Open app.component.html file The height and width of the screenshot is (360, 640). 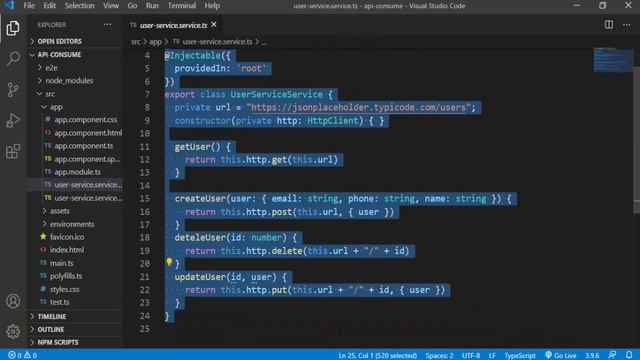(76, 133)
